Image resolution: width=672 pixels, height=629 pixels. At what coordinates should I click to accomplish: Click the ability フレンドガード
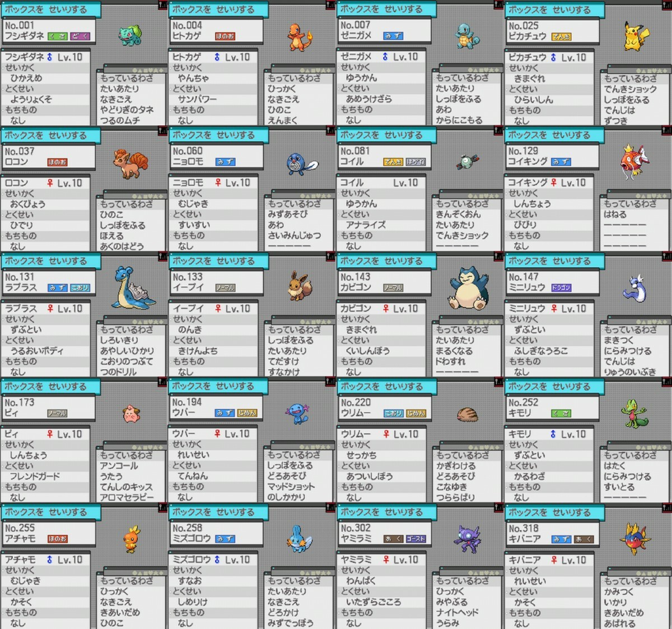pyautogui.click(x=35, y=476)
